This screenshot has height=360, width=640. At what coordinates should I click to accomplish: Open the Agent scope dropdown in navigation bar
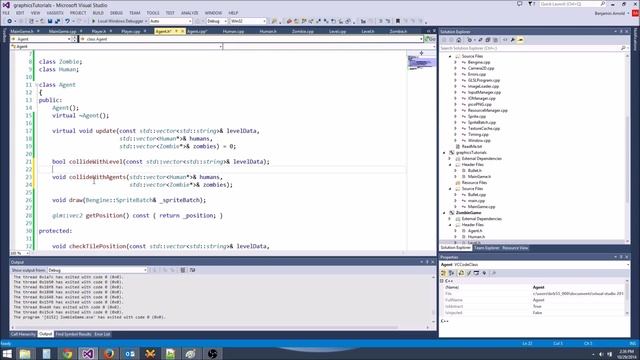pyautogui.click(x=41, y=39)
